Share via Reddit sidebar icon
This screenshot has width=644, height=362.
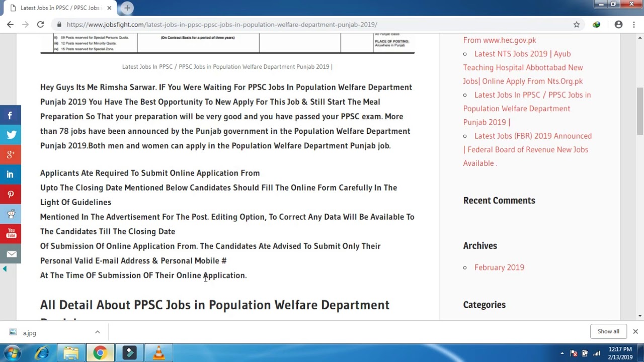click(x=10, y=214)
